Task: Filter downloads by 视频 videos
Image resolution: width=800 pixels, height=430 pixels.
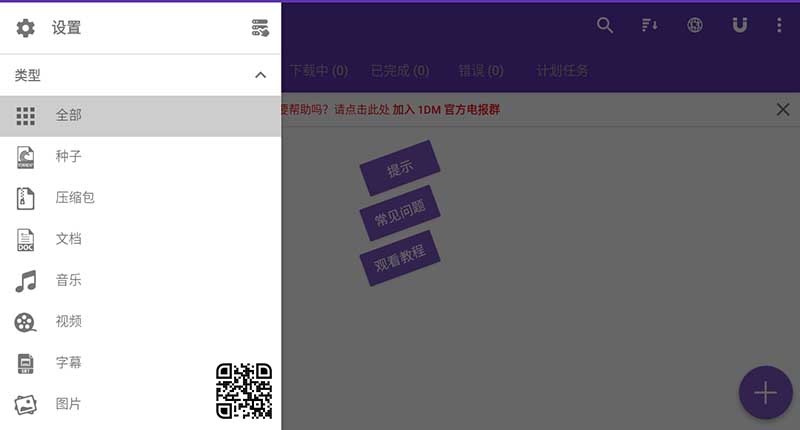Action: coord(68,321)
